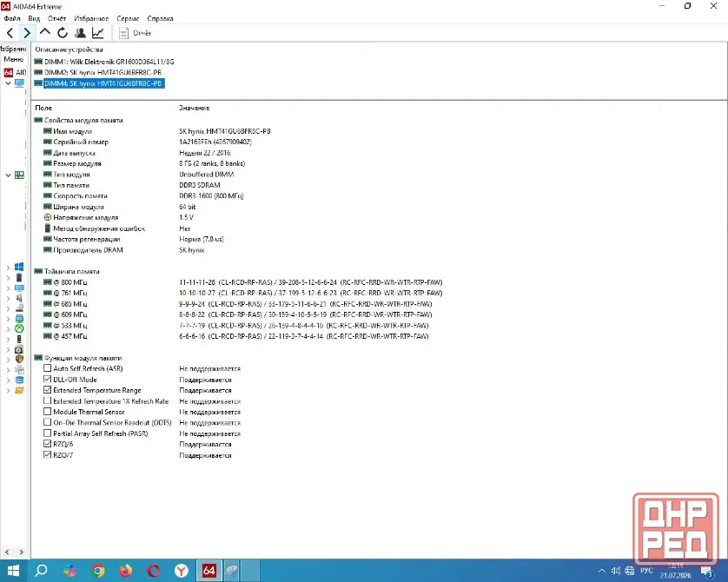The height and width of the screenshot is (582, 728).
Task: Select the Database cylinder icon in tree
Action: coord(19,380)
